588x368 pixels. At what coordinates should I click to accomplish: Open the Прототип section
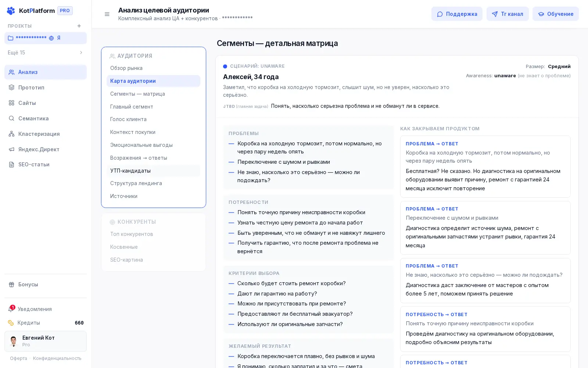(46, 88)
